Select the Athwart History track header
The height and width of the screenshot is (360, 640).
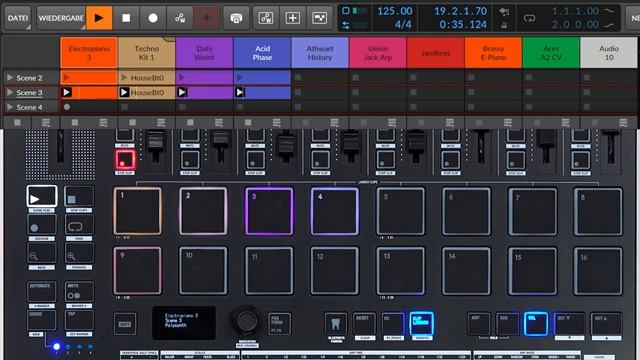[320, 53]
